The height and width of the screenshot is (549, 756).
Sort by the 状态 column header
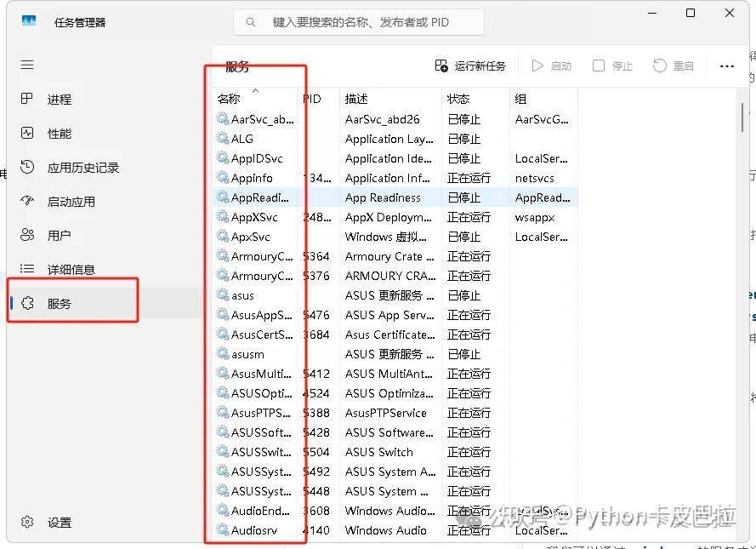point(458,99)
